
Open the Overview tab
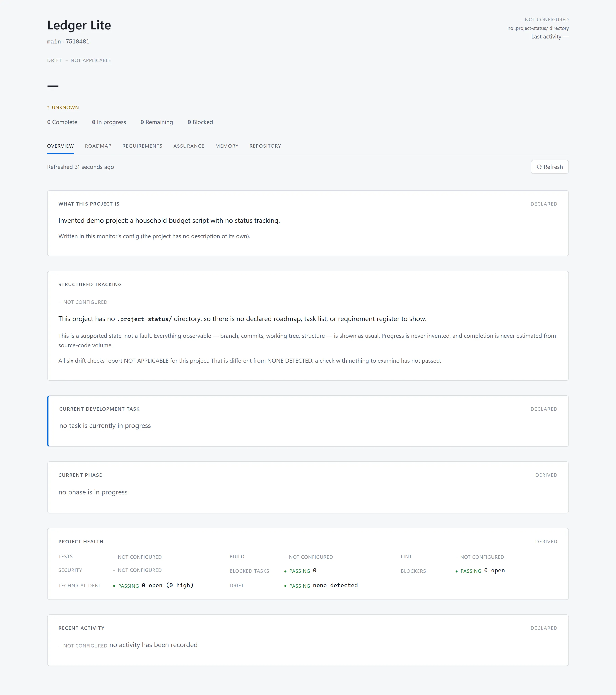click(x=60, y=146)
